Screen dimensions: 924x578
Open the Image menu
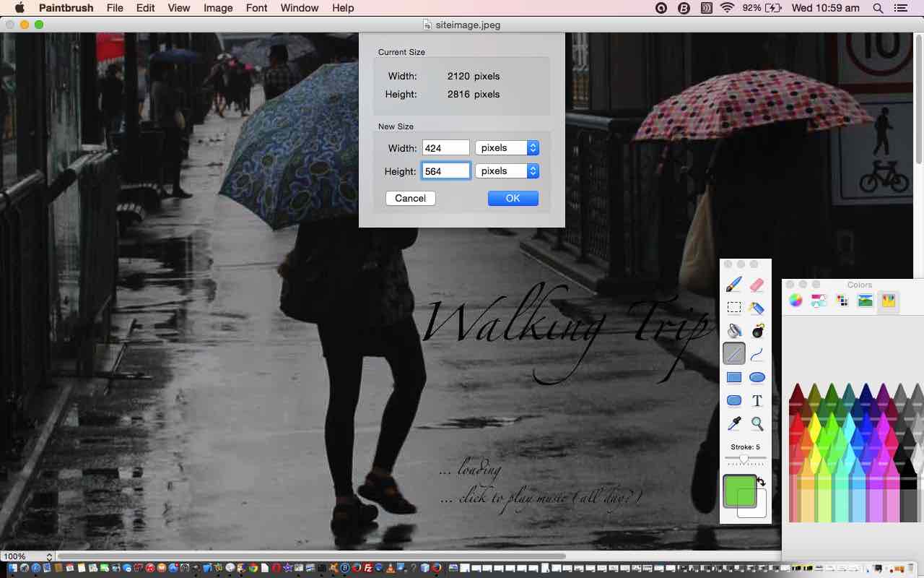pos(218,8)
